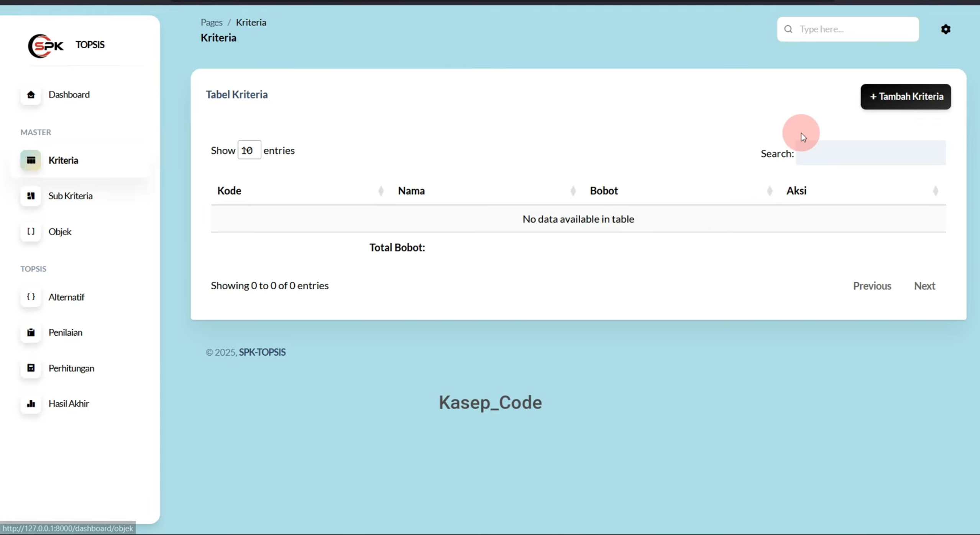Click the Dashboard home icon
This screenshot has height=535, width=980.
tap(31, 95)
